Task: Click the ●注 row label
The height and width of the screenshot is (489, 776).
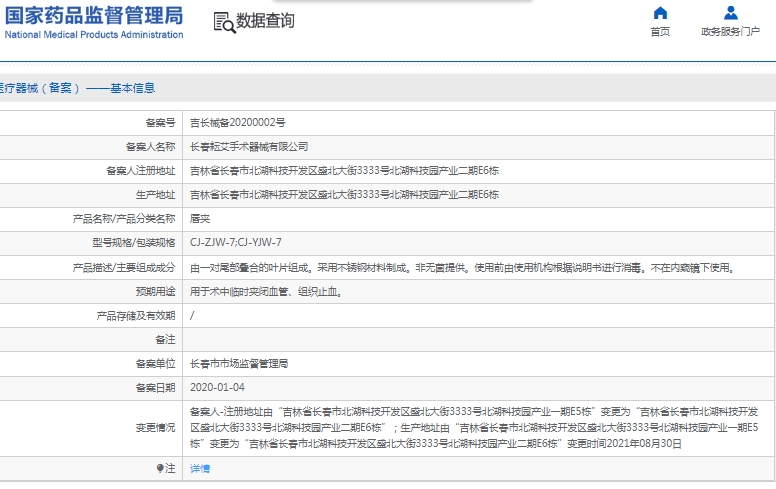Action: coord(166,468)
